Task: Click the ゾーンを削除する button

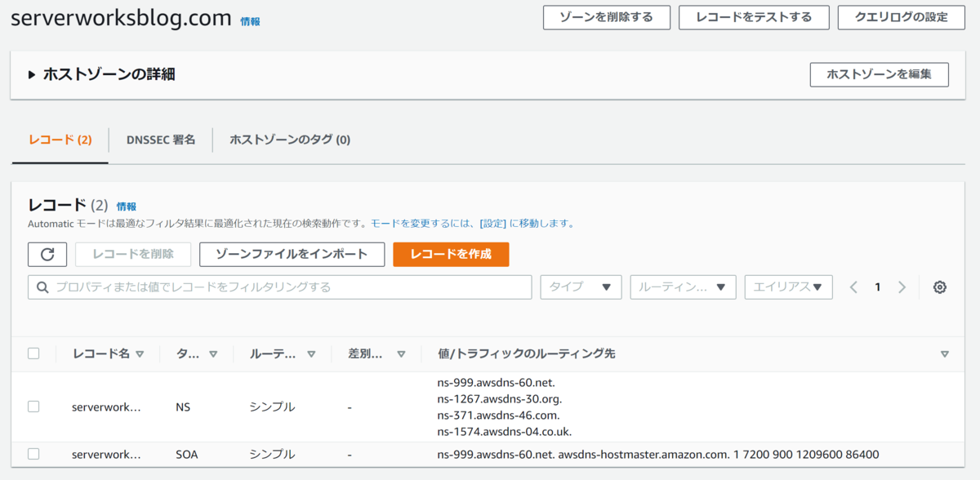Action: click(607, 17)
